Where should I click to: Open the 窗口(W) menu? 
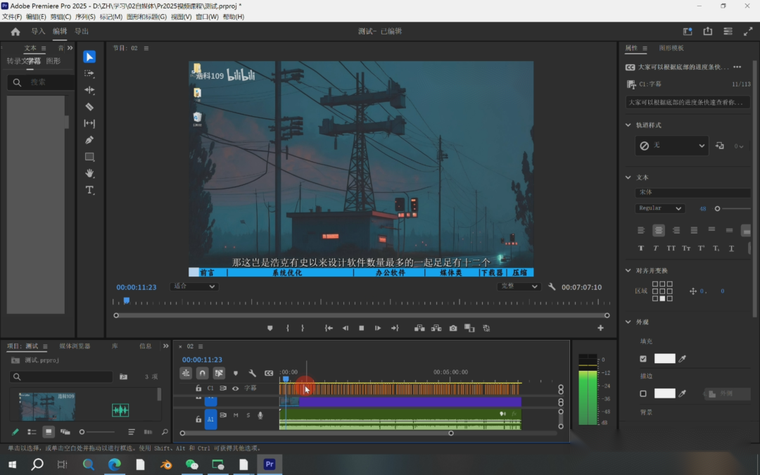pyautogui.click(x=207, y=16)
